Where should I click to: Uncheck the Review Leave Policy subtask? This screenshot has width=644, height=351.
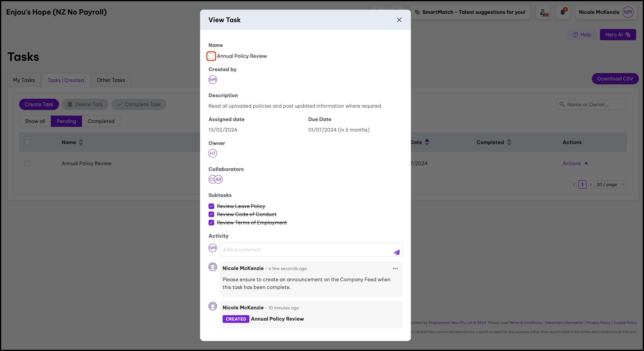coord(211,206)
